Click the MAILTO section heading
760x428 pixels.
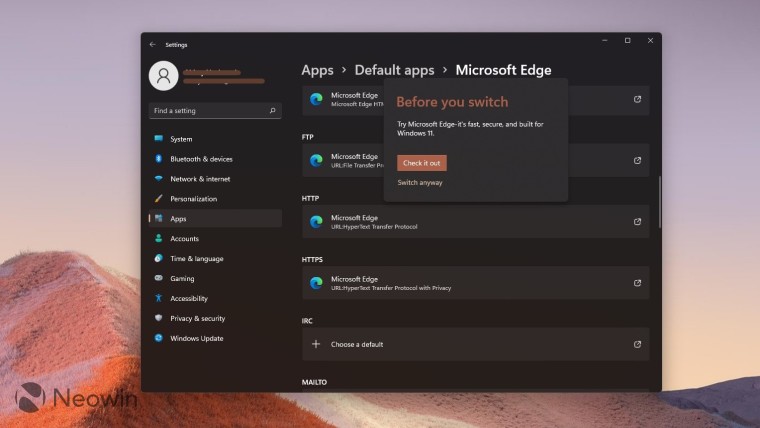[314, 382]
